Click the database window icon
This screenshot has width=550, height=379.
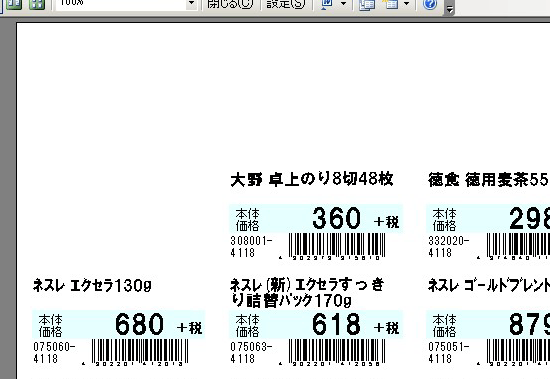pyautogui.click(x=367, y=4)
